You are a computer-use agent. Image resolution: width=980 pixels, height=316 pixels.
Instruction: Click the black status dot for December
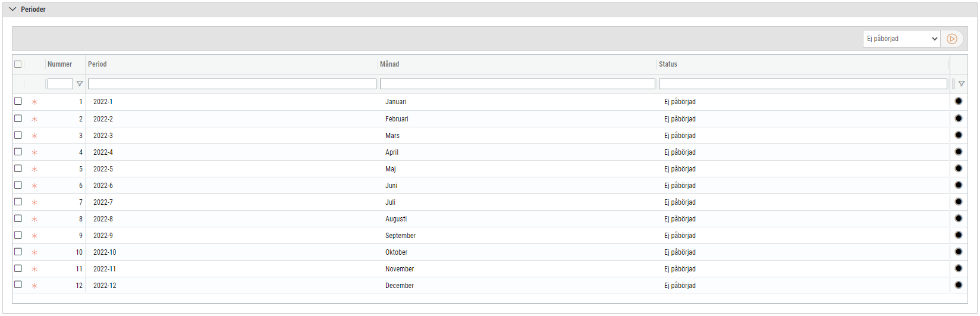pyautogui.click(x=959, y=285)
